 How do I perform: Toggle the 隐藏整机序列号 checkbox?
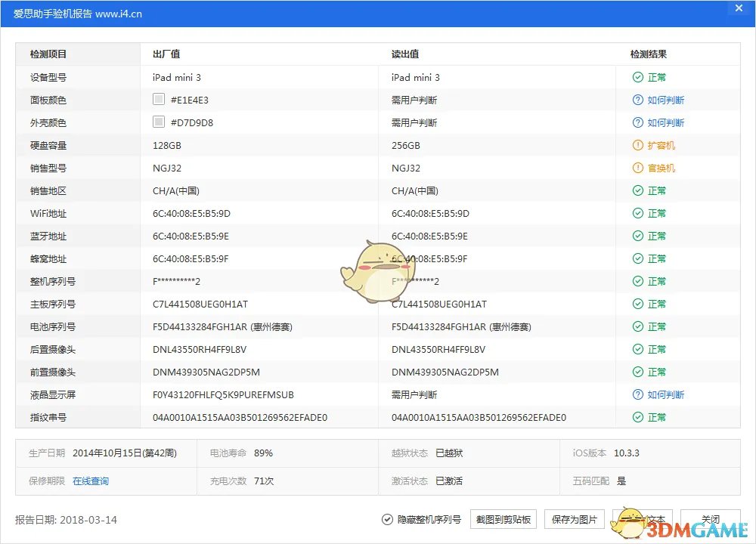click(386, 519)
